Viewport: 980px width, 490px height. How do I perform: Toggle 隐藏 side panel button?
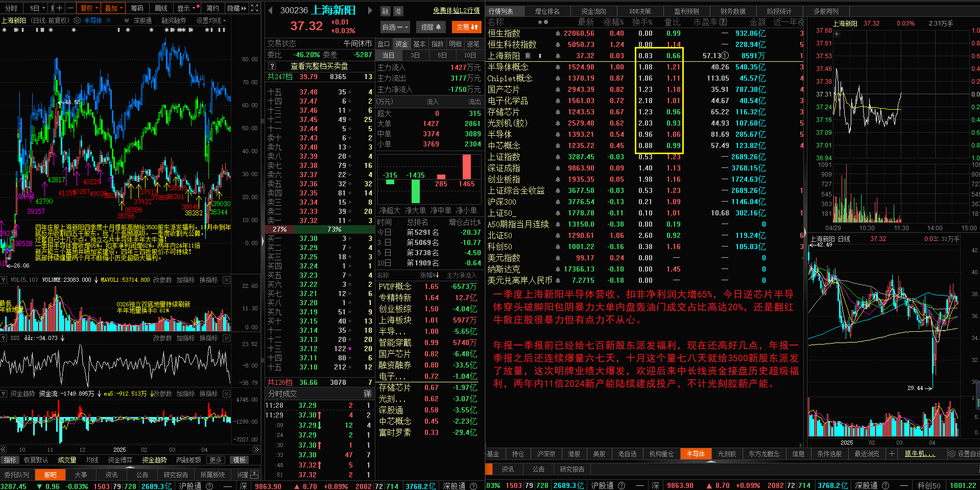pos(236,8)
